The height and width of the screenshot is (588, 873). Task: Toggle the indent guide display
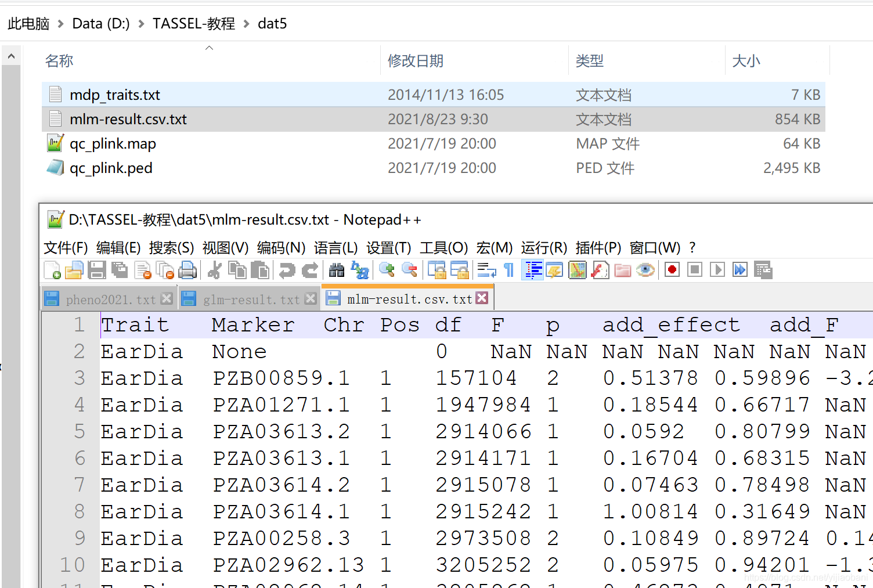pos(532,269)
